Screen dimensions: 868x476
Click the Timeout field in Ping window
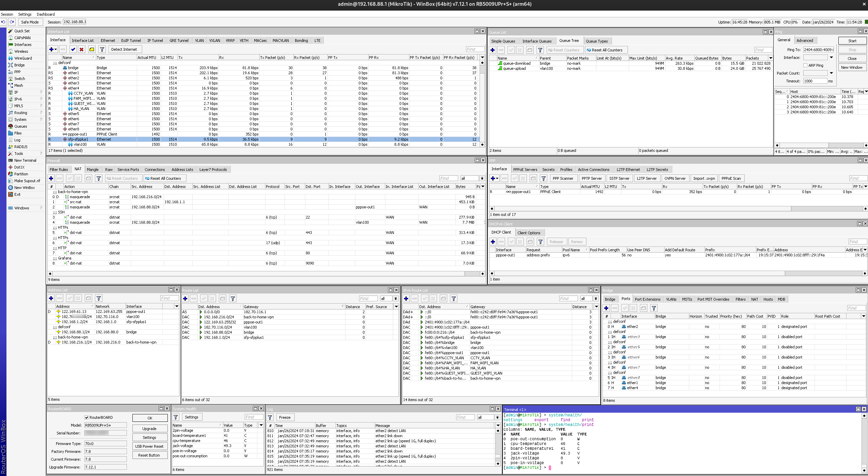click(815, 81)
